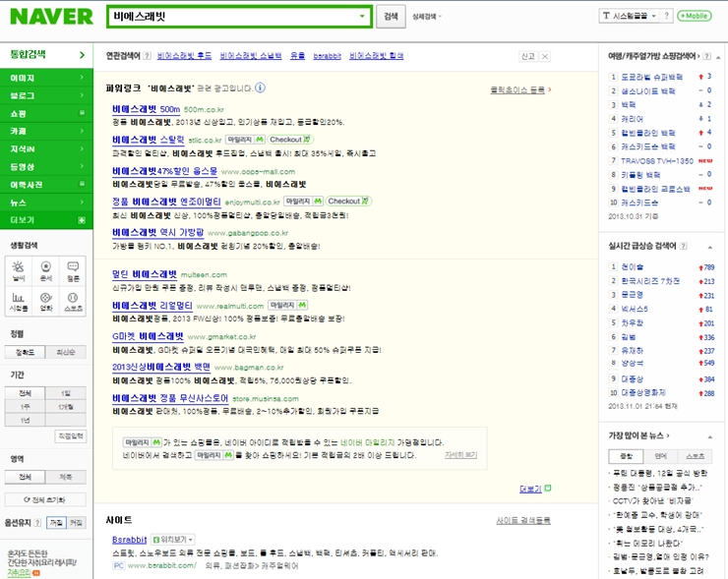The image size is (728, 579).
Task: Open the 시청률 bar-chart ratings icon
Action: point(19,301)
